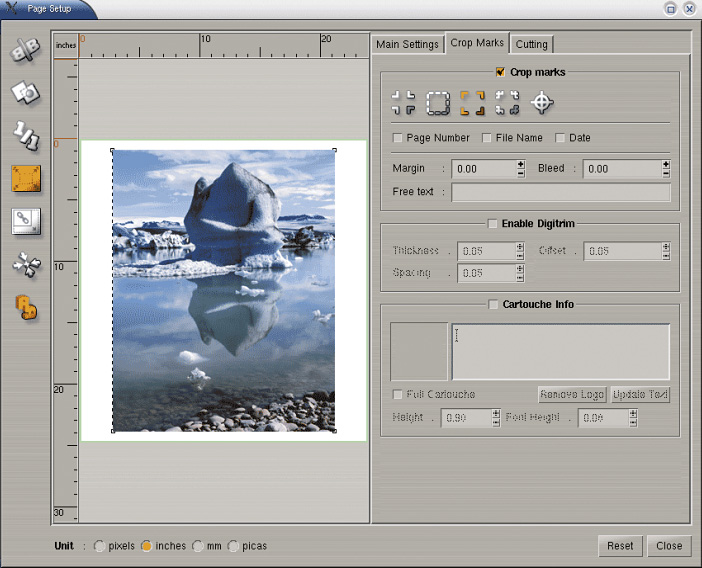Select the orange page layout sidebar icon
This screenshot has height=568, width=702.
click(x=25, y=178)
